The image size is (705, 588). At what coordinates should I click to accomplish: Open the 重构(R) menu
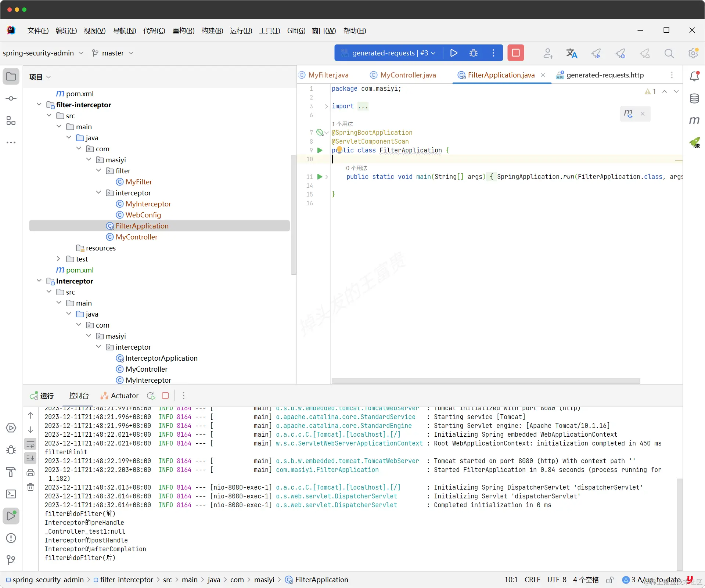click(x=183, y=30)
